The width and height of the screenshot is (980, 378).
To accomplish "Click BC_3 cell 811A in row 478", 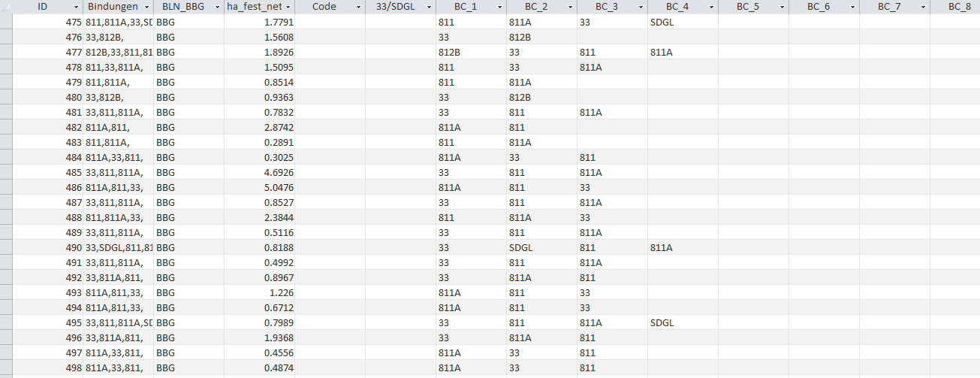I will (613, 67).
